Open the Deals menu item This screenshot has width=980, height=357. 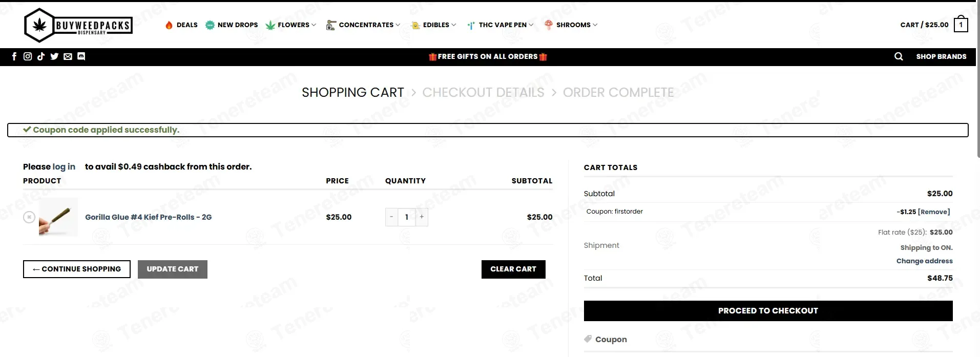[x=181, y=25]
